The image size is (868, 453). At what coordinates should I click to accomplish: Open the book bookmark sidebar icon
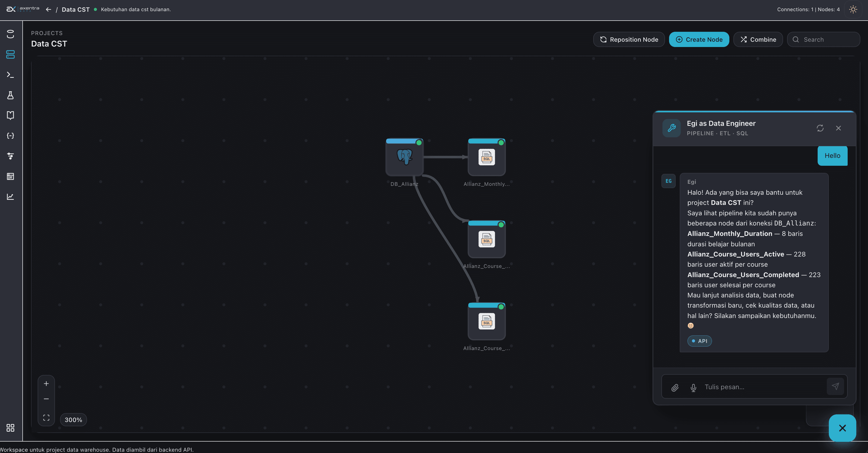pyautogui.click(x=10, y=115)
